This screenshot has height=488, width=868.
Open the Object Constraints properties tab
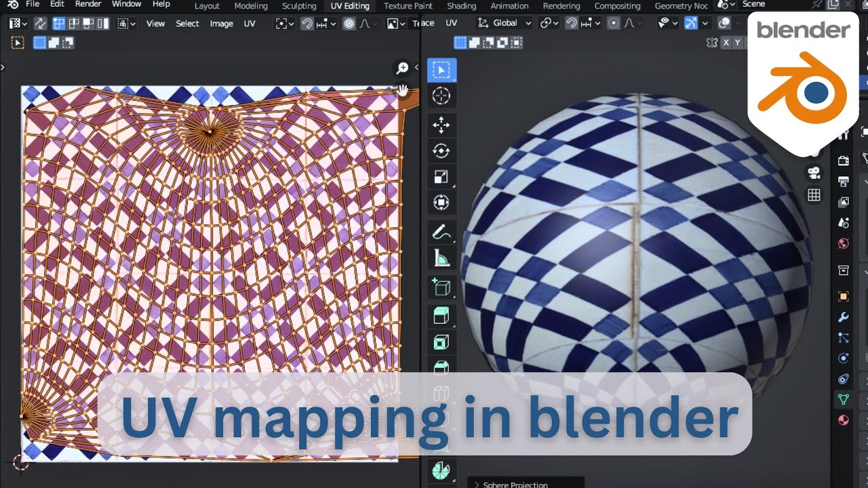pyautogui.click(x=844, y=379)
